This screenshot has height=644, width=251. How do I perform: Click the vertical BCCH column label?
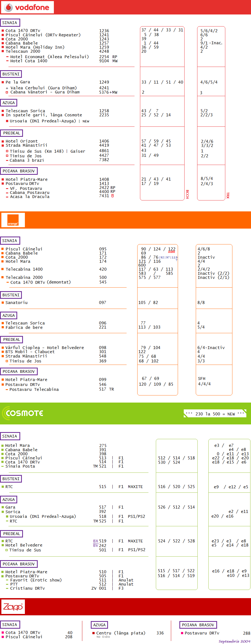pos(187,194)
